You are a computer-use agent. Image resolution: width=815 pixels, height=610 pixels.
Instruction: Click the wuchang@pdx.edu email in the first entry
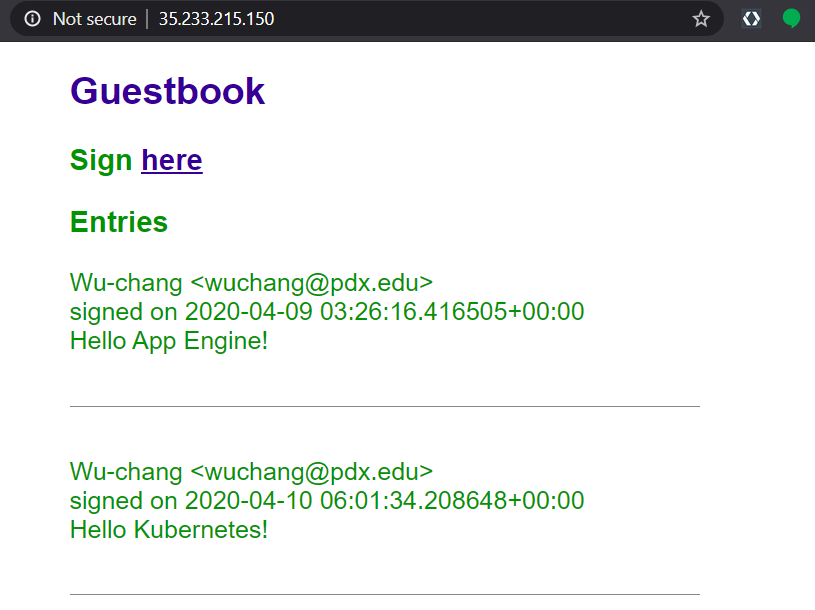click(311, 283)
